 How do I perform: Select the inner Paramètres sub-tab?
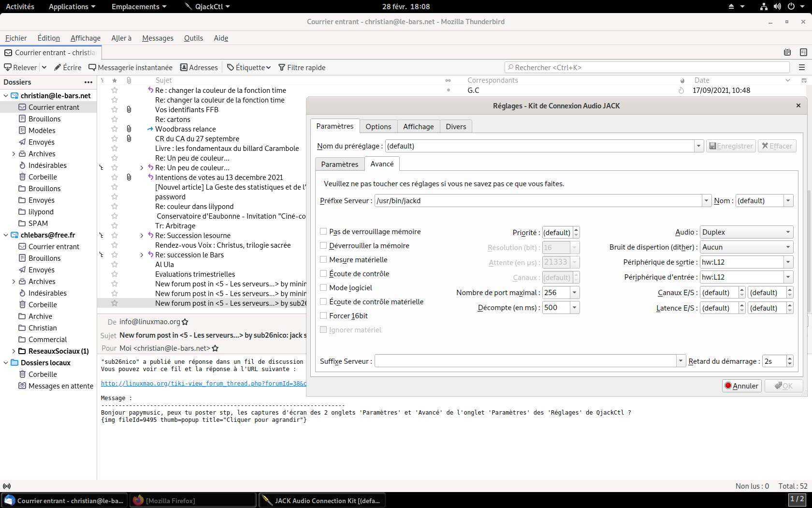click(340, 164)
